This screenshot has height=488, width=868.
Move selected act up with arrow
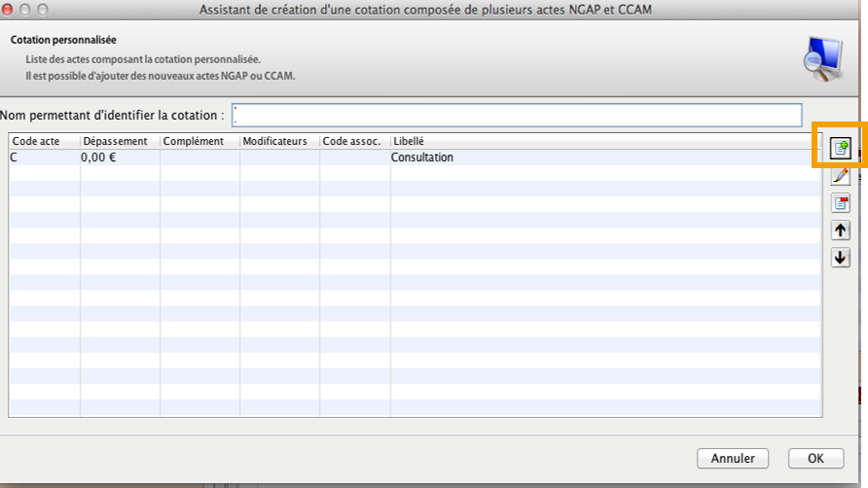(840, 230)
